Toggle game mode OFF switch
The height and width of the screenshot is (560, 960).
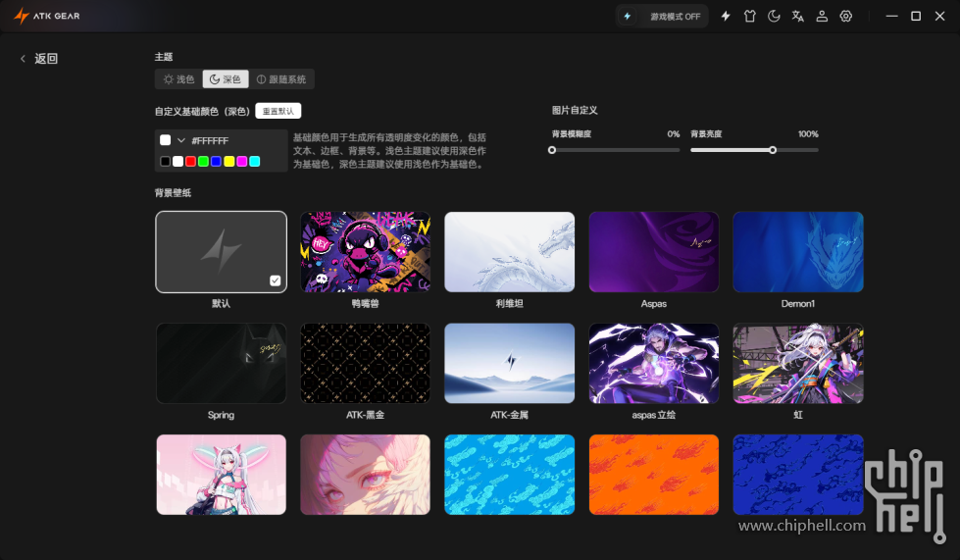(x=662, y=17)
